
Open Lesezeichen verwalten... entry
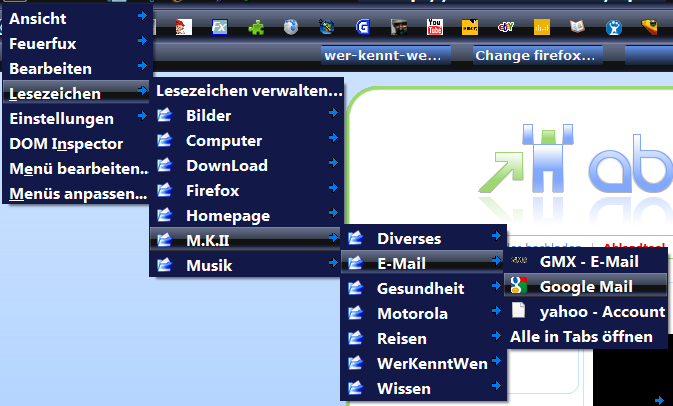(x=247, y=91)
